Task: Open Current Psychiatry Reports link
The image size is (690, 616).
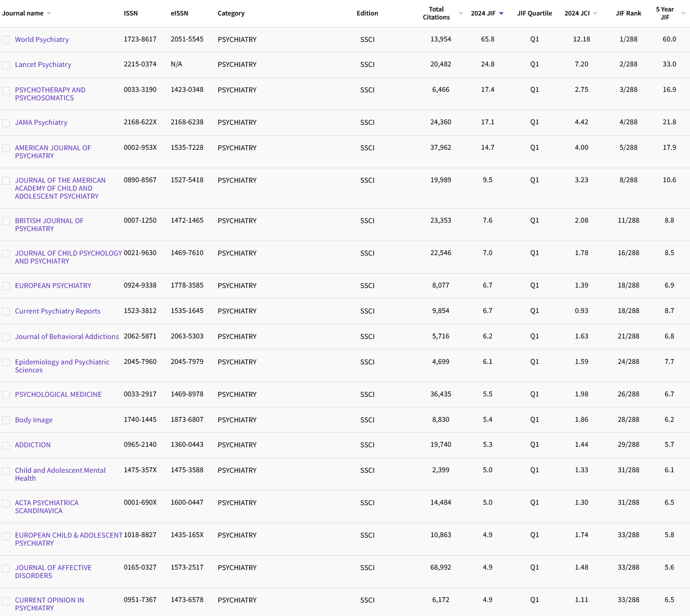Action: [57, 311]
